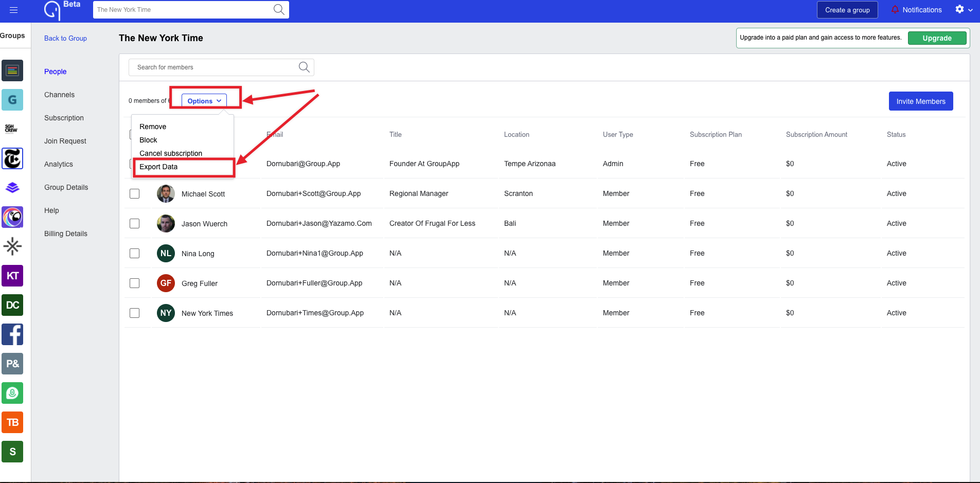The height and width of the screenshot is (483, 980).
Task: Select the colorful bird group icon
Action: [x=12, y=217]
